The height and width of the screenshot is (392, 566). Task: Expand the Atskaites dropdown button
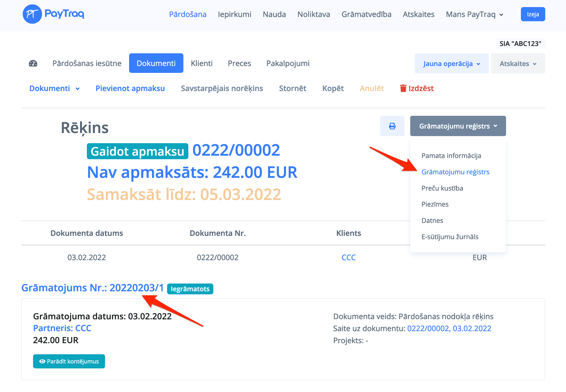coord(517,64)
